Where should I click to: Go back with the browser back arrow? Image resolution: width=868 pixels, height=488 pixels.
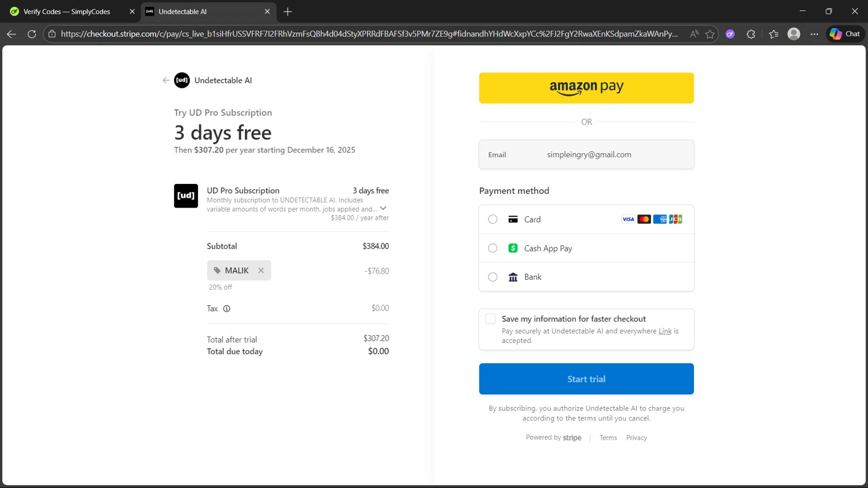11,34
